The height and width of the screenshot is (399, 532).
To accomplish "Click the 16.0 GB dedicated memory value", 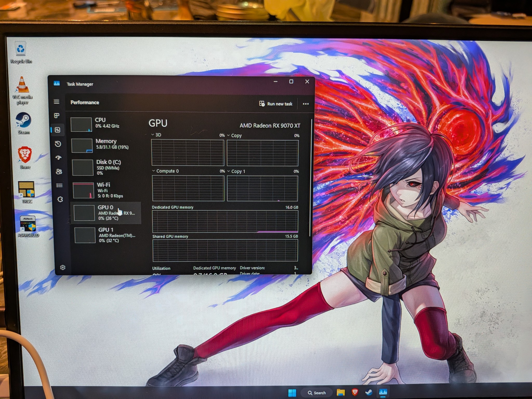I will (292, 207).
